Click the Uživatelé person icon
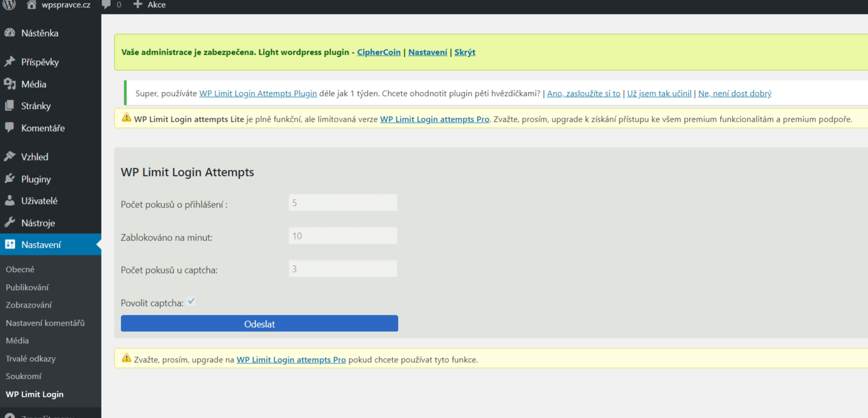This screenshot has height=418, width=868. click(x=10, y=201)
